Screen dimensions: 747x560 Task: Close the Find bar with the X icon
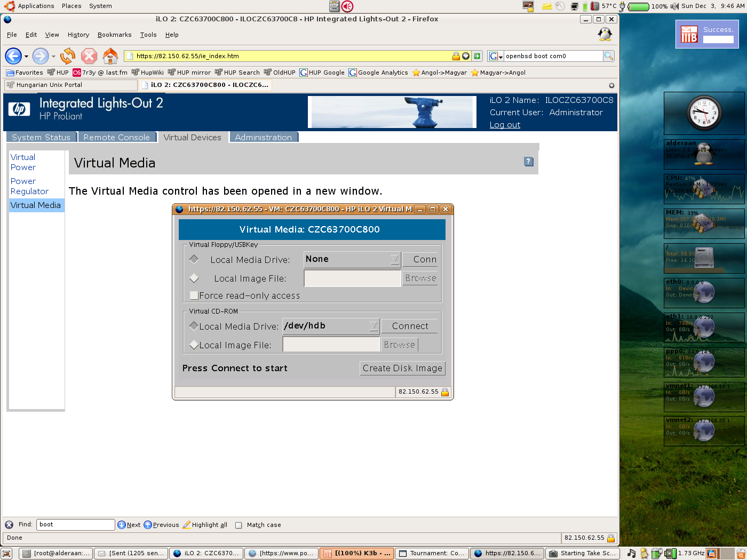9,525
